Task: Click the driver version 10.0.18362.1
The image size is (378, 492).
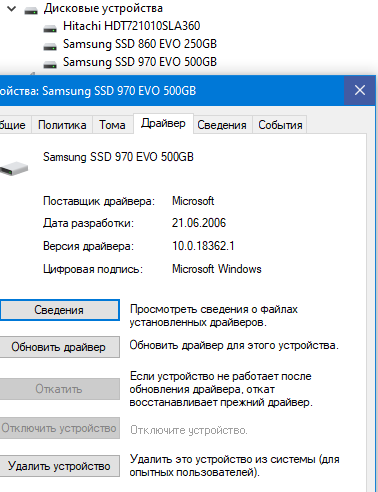Action: [203, 246]
